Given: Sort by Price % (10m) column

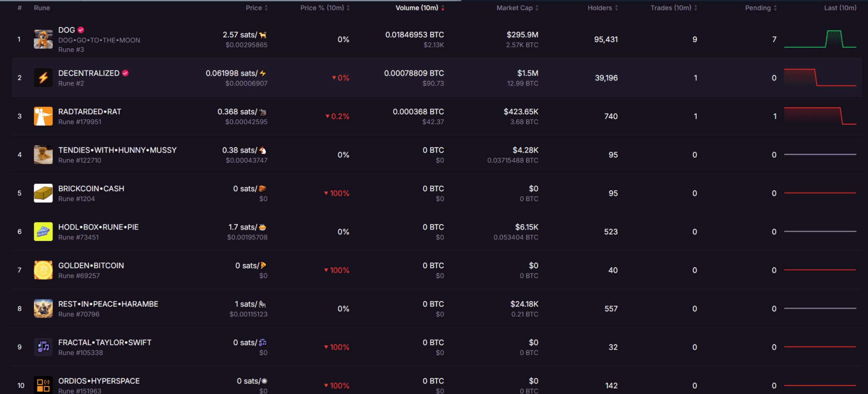Looking at the screenshot, I should point(325,8).
